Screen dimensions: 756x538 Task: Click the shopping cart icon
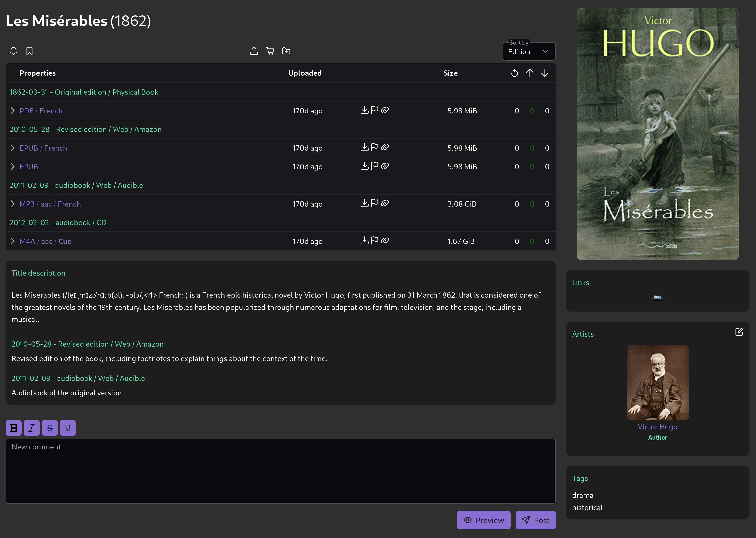click(x=270, y=51)
